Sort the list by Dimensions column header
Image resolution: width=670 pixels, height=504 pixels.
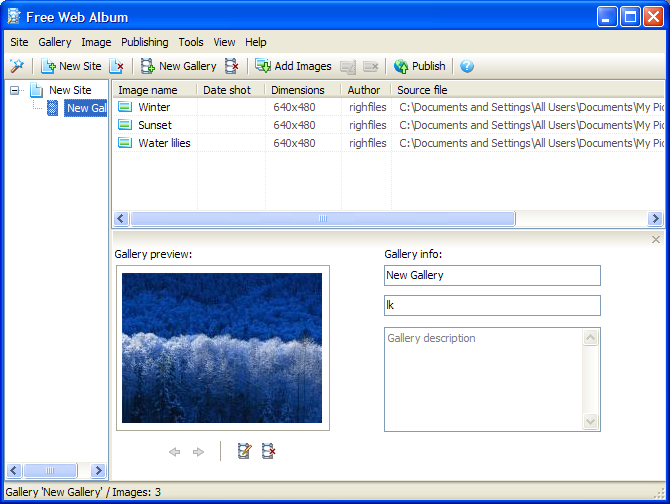298,90
